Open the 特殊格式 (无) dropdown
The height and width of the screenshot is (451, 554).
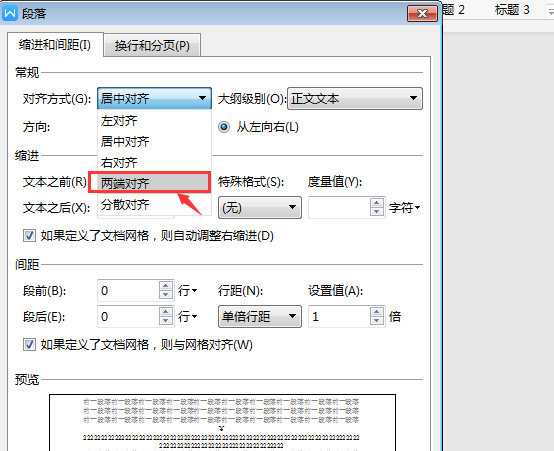click(260, 207)
